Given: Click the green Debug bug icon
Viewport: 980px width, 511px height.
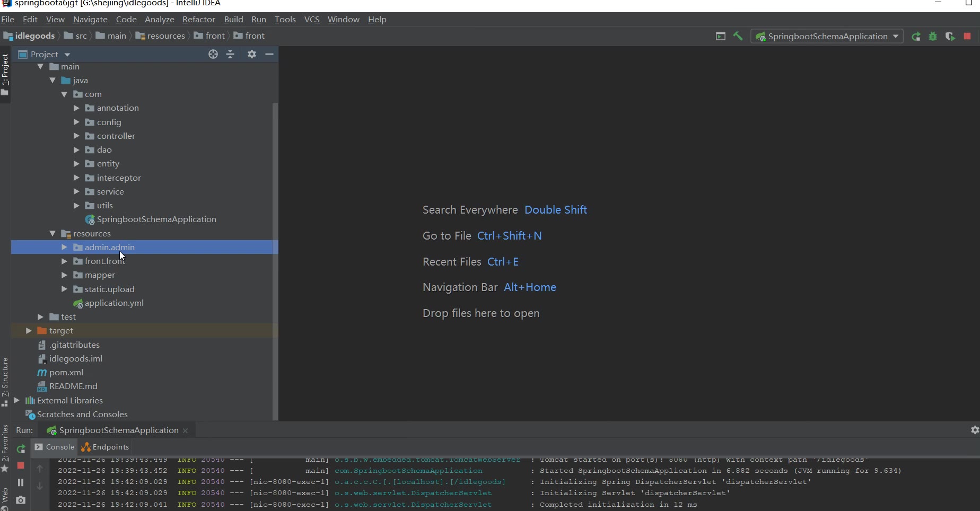Looking at the screenshot, I should (933, 37).
